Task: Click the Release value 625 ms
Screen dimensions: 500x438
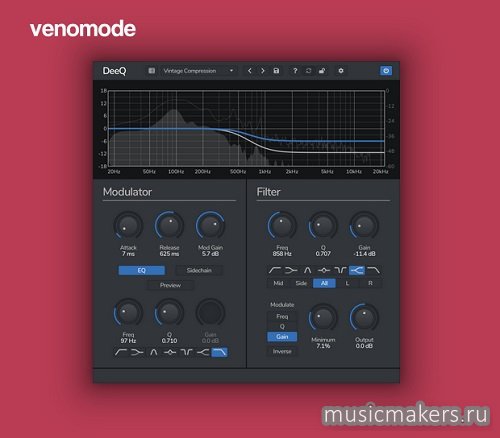Action: (169, 254)
